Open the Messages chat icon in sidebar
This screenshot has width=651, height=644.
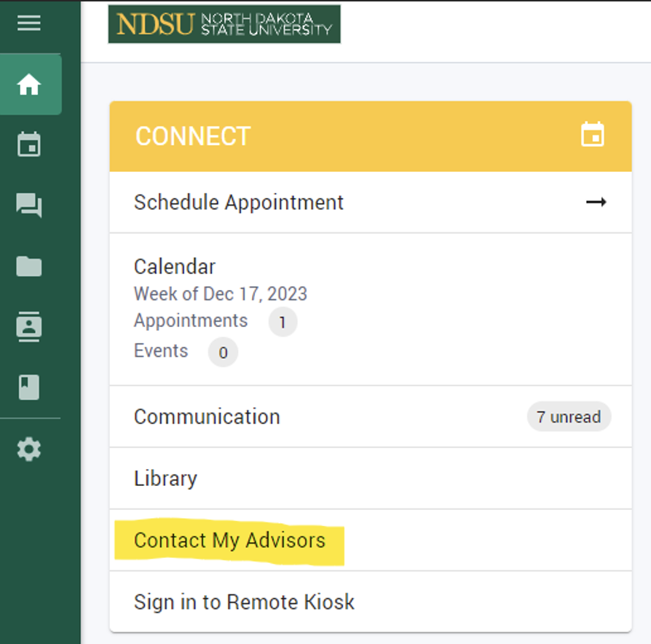point(29,206)
